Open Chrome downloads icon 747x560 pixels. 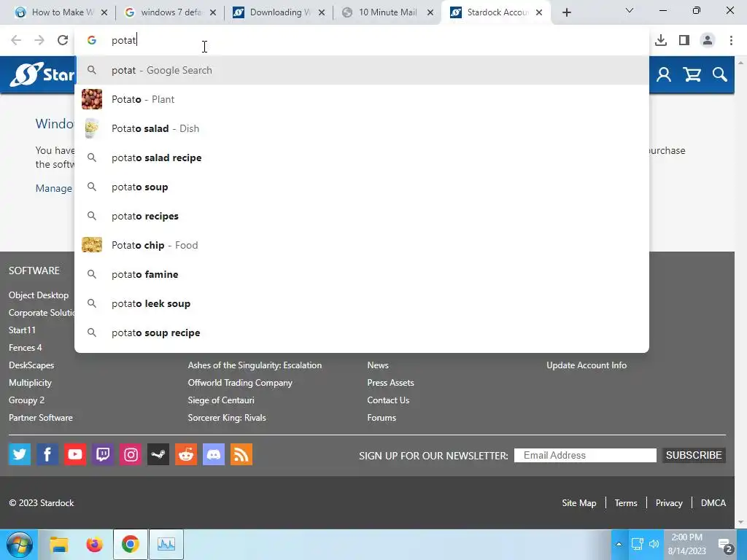coord(661,40)
